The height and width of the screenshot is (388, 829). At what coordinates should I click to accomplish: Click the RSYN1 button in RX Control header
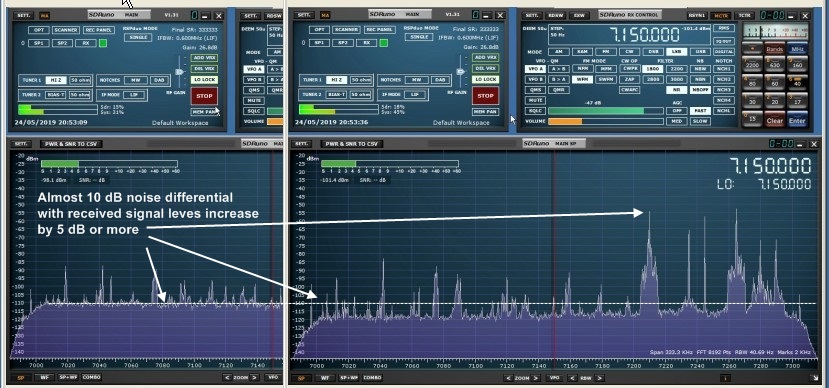coord(697,15)
